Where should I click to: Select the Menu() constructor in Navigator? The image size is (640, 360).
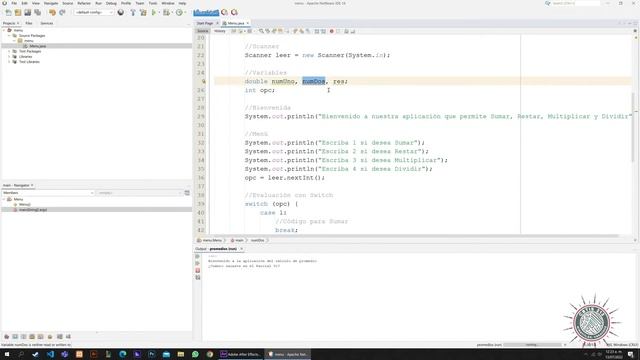click(x=24, y=204)
